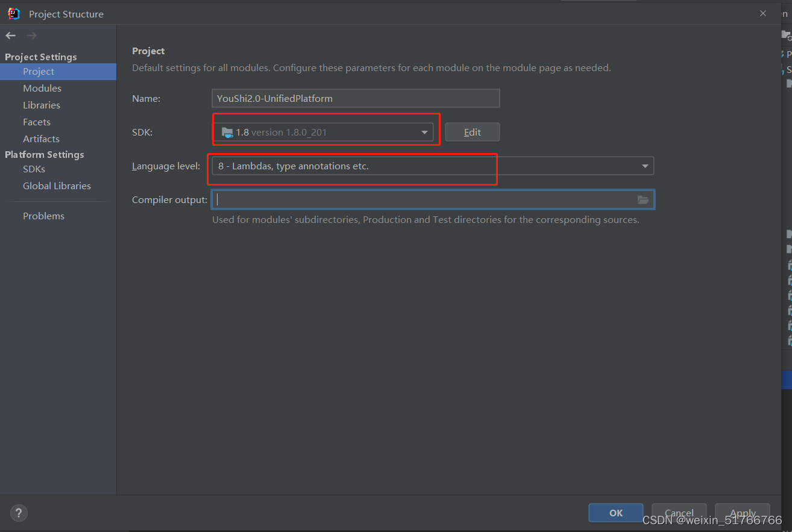Click the Java SDK icon inside the SDK field

[x=228, y=132]
